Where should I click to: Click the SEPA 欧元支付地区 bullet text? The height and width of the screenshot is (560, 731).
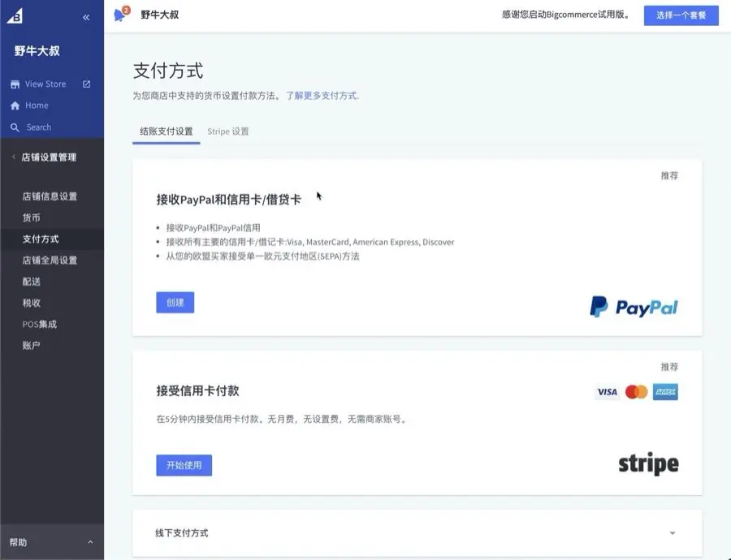[x=263, y=256]
